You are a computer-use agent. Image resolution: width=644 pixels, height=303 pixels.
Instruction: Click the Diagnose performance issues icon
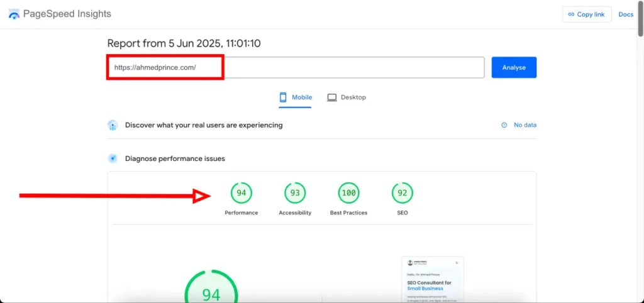pyautogui.click(x=113, y=158)
